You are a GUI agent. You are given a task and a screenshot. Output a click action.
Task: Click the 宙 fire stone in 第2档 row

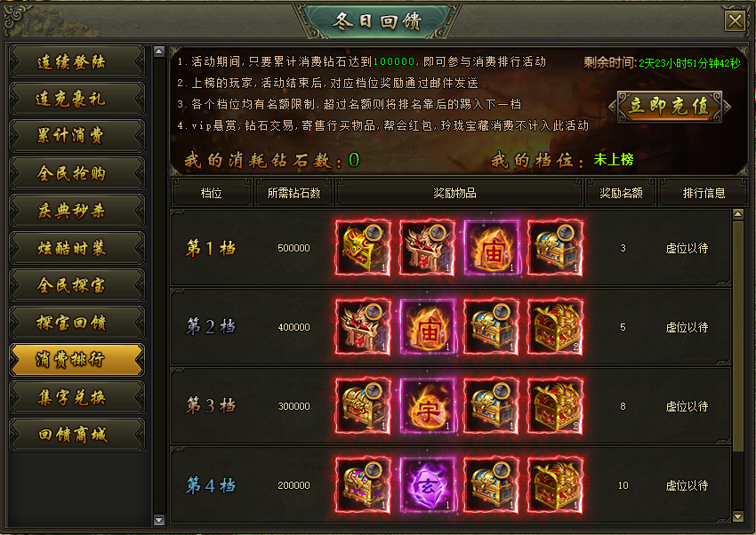[427, 327]
